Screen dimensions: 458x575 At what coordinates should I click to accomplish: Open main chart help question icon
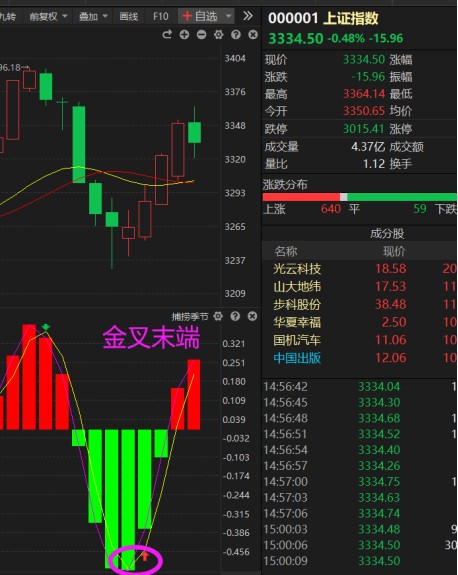[236, 35]
